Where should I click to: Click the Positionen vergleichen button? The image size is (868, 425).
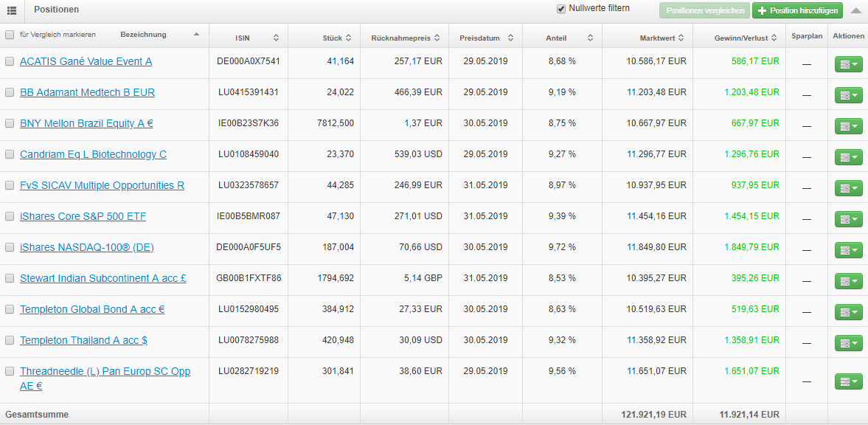pos(704,10)
